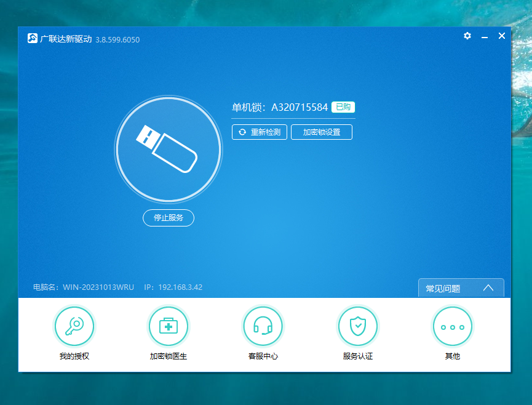
Task: Click the 加密锁医生 text label
Action: [x=169, y=356]
